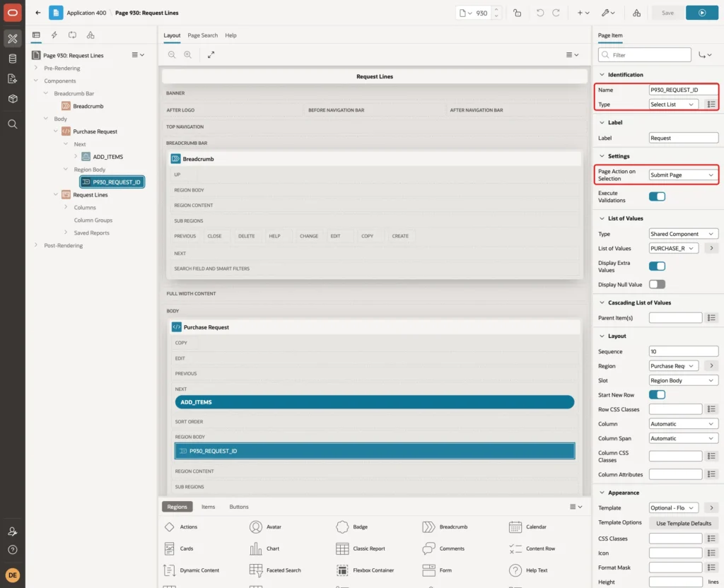Open Application 400 breadcrumb link
The width and height of the screenshot is (724, 588).
tap(86, 13)
